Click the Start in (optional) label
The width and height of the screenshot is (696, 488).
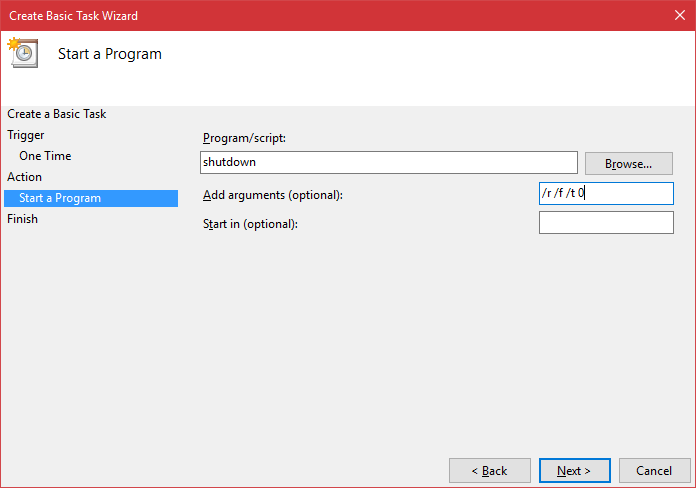(x=250, y=224)
